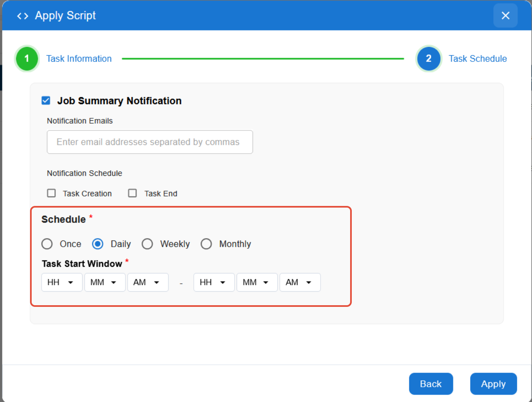The width and height of the screenshot is (532, 402).
Task: Open the second HH hour dropdown
Action: click(x=214, y=282)
